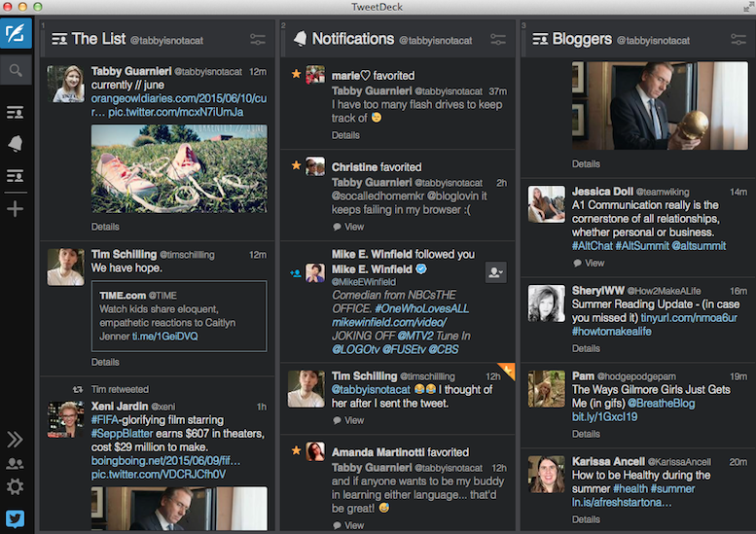Open follow dropdown for Mike E. Winfield
This screenshot has height=534, width=756.
point(496,272)
